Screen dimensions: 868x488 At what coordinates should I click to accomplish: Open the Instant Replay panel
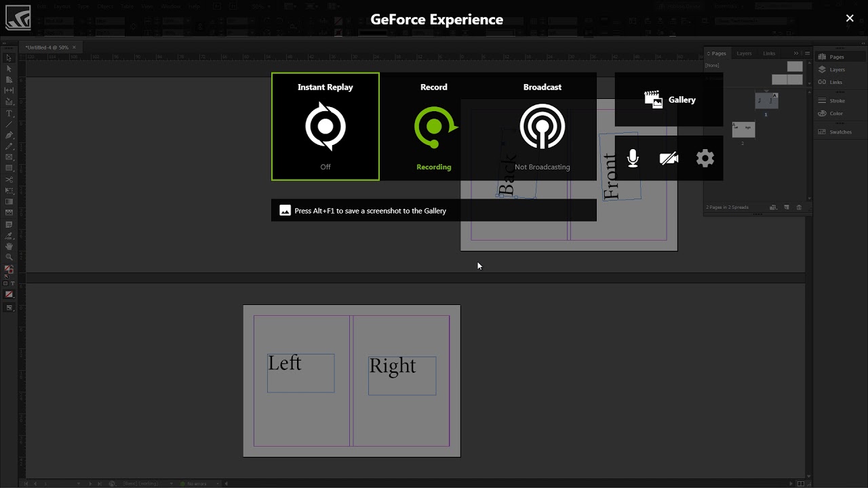325,127
